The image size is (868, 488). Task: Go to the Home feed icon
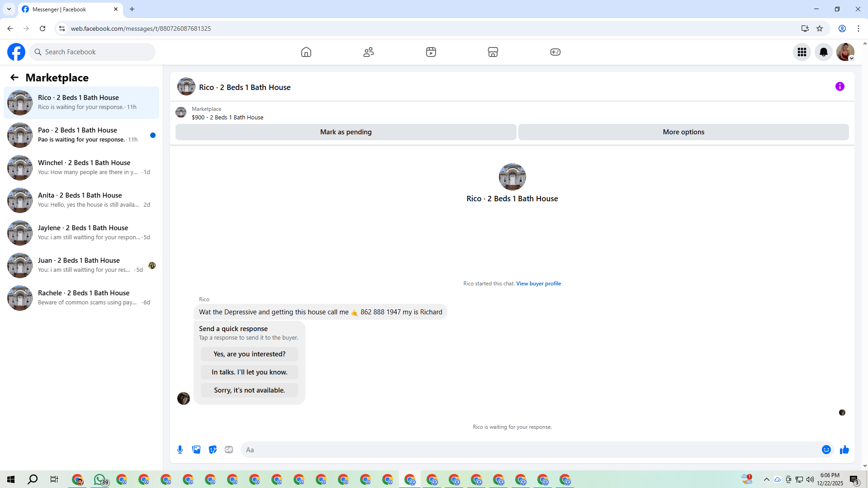[306, 52]
